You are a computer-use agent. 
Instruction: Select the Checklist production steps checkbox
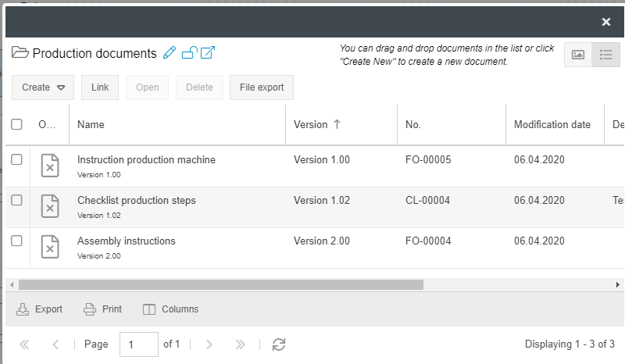[x=16, y=201]
